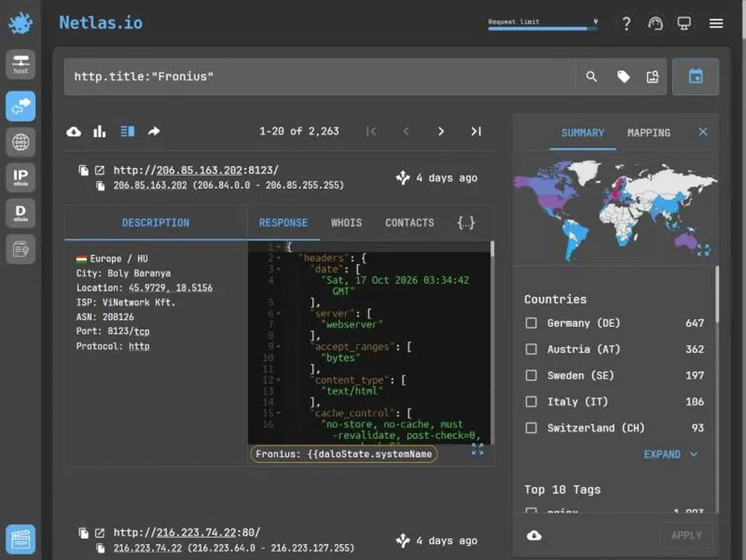Expand the response JSON fullscreen icon
This screenshot has height=560, width=746.
477,449
